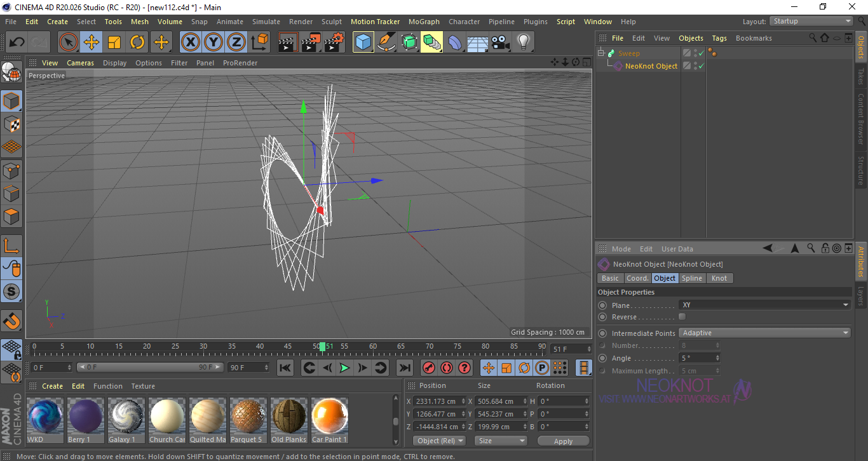Click the preview range slider bar

(x=151, y=367)
